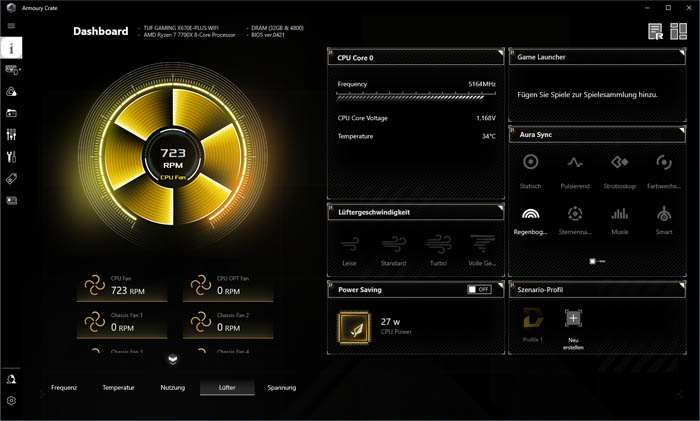Select the Dashboard info icon in sidebar
Viewport: 700px width, 421px height.
pyautogui.click(x=11, y=48)
